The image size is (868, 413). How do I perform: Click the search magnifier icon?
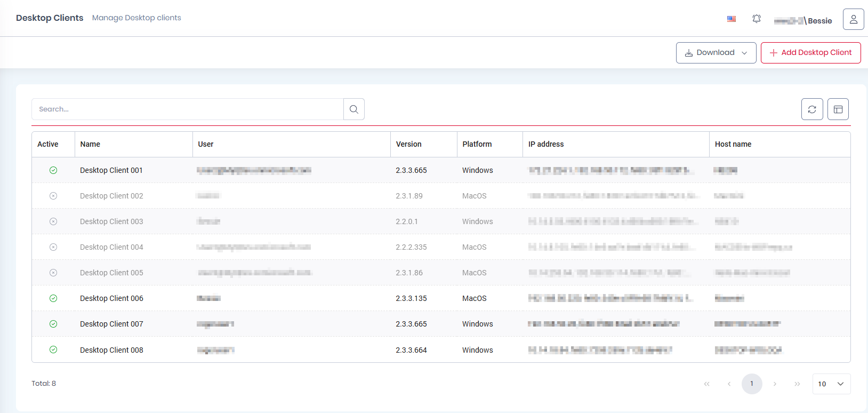click(x=354, y=109)
